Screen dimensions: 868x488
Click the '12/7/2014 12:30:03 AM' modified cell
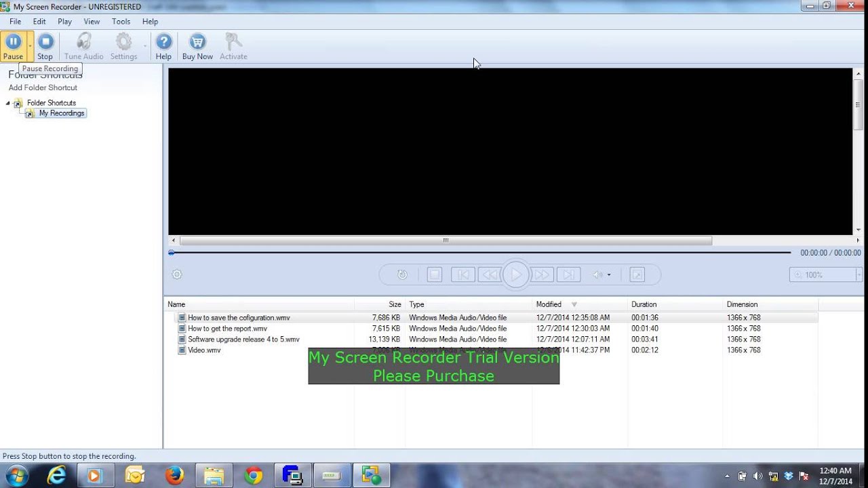[573, 328]
